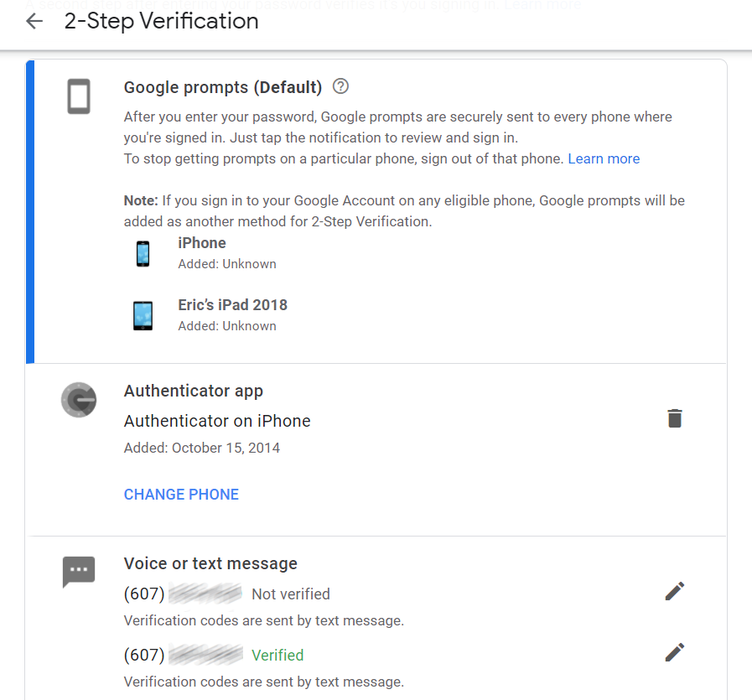752x700 pixels.
Task: Click CHANGE PHONE for Authenticator
Action: click(181, 495)
